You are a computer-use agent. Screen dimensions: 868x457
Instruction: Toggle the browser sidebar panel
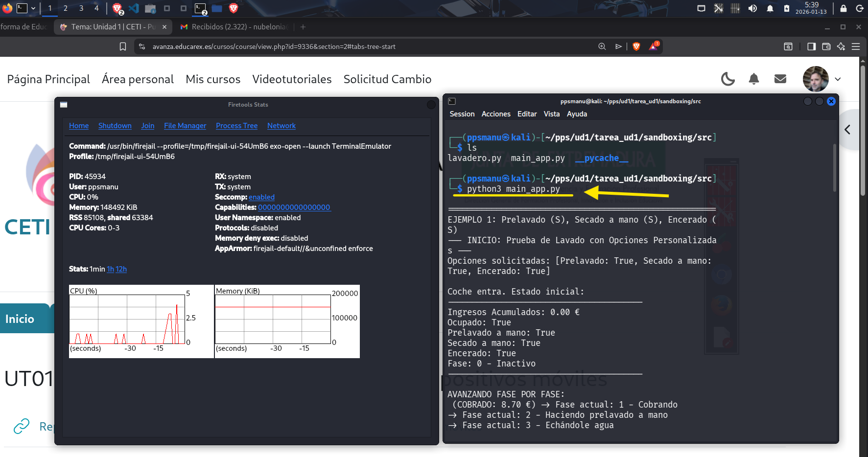811,46
